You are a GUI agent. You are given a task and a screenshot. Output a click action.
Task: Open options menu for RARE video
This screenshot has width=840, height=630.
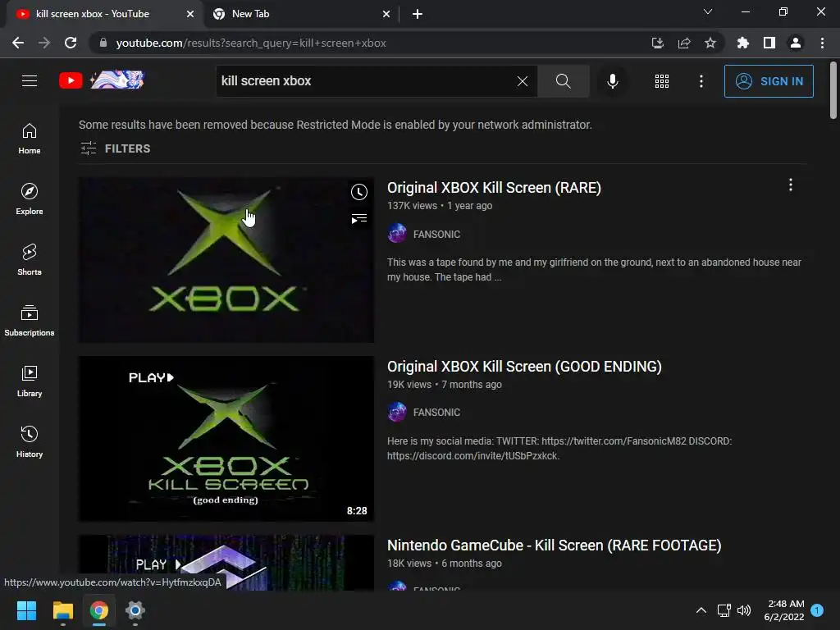[x=791, y=185]
